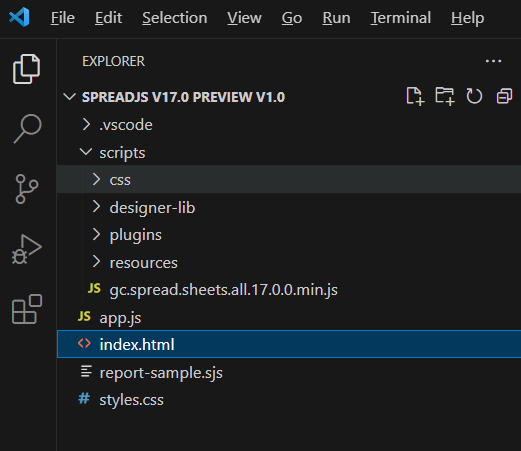521x451 pixels.
Task: Open Run and Debug view icon
Action: tap(27, 249)
